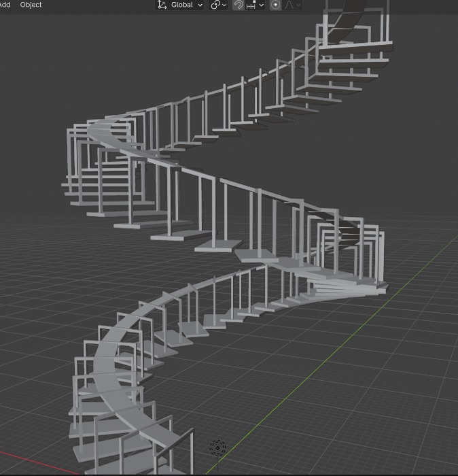
Task: Toggle the magnet snap button
Action: click(239, 5)
